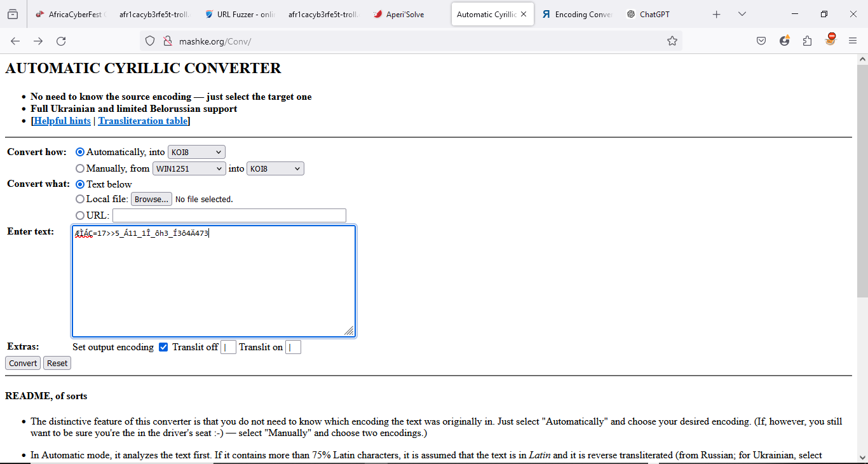Open the Pocket save icon
The image size is (868, 464).
(x=761, y=41)
